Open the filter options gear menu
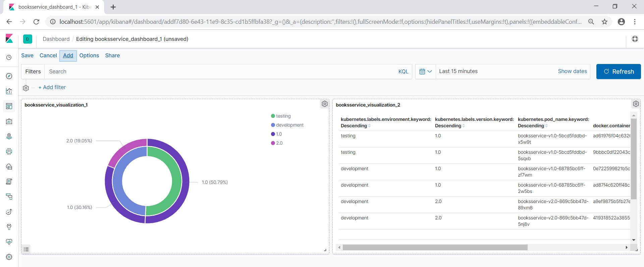 26,88
